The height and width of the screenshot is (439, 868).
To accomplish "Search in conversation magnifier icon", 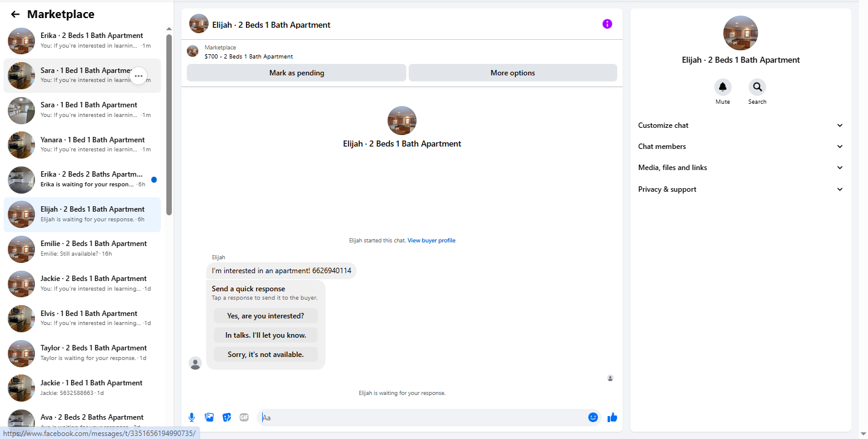I will point(757,87).
